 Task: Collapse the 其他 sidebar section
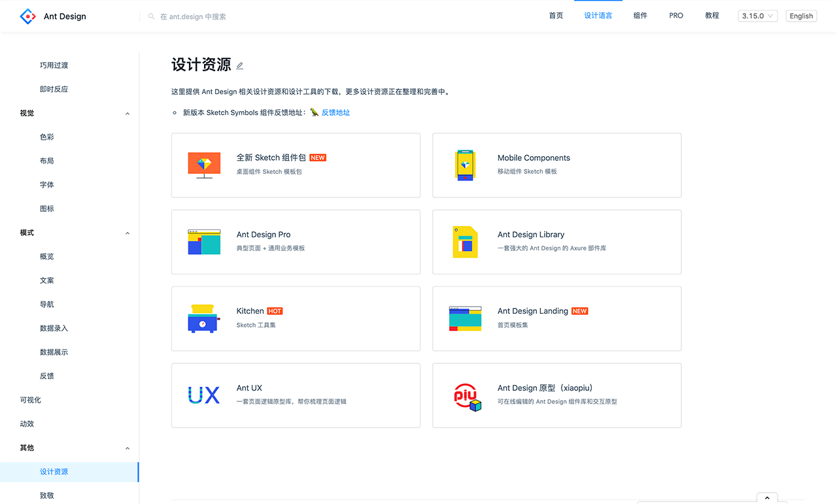127,448
